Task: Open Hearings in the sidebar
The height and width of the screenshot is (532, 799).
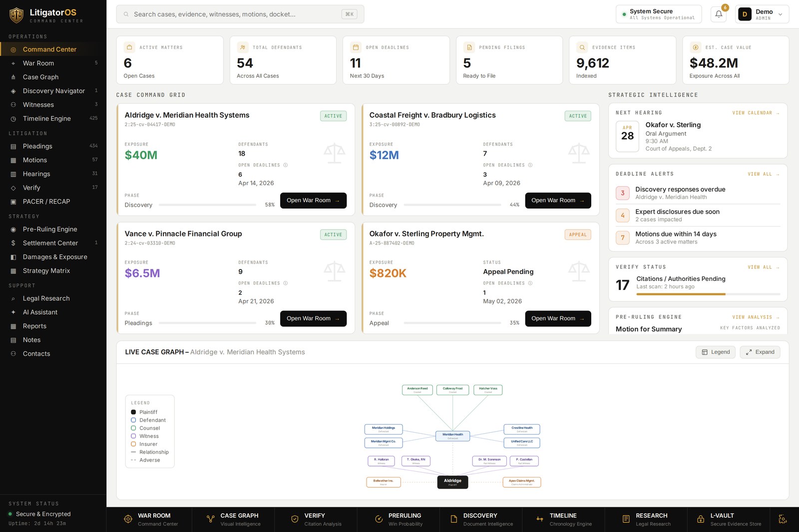Action: pos(53,174)
